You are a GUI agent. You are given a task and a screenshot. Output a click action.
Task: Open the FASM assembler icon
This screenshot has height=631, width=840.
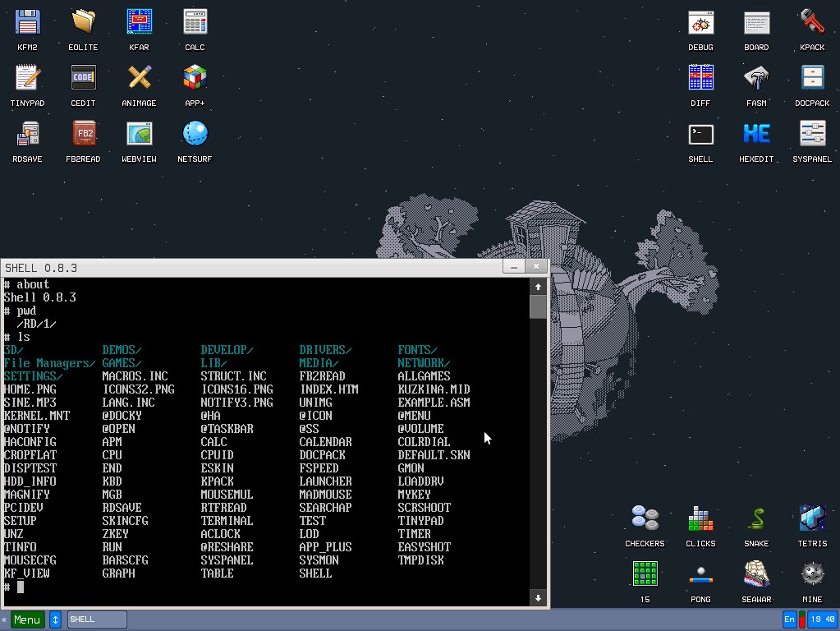[x=756, y=79]
